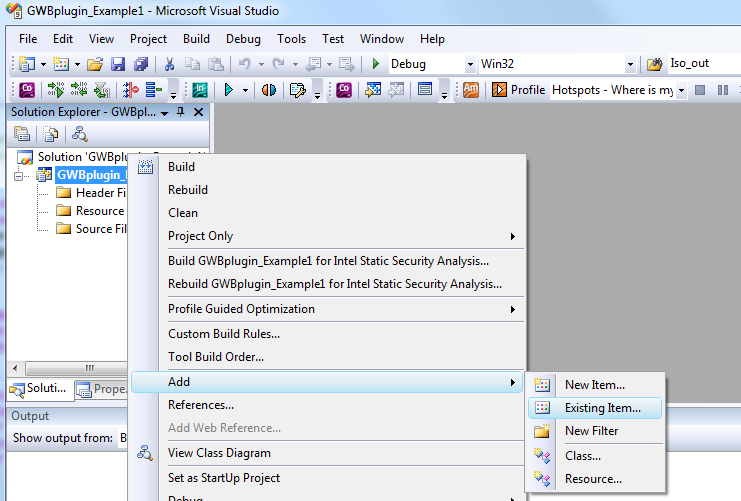Open the Window menu

(x=382, y=39)
